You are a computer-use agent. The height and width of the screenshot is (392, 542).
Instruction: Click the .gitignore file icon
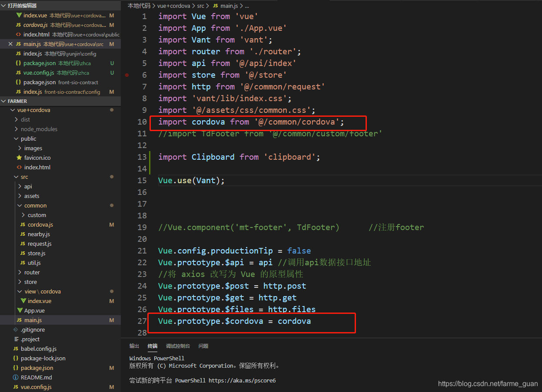click(15, 329)
